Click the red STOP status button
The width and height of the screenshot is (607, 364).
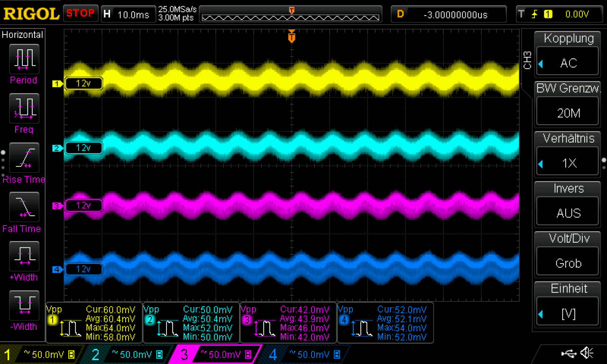(x=81, y=13)
